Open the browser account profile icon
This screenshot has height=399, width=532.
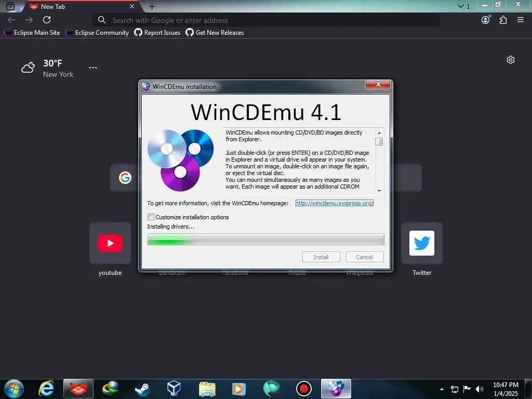pyautogui.click(x=486, y=20)
